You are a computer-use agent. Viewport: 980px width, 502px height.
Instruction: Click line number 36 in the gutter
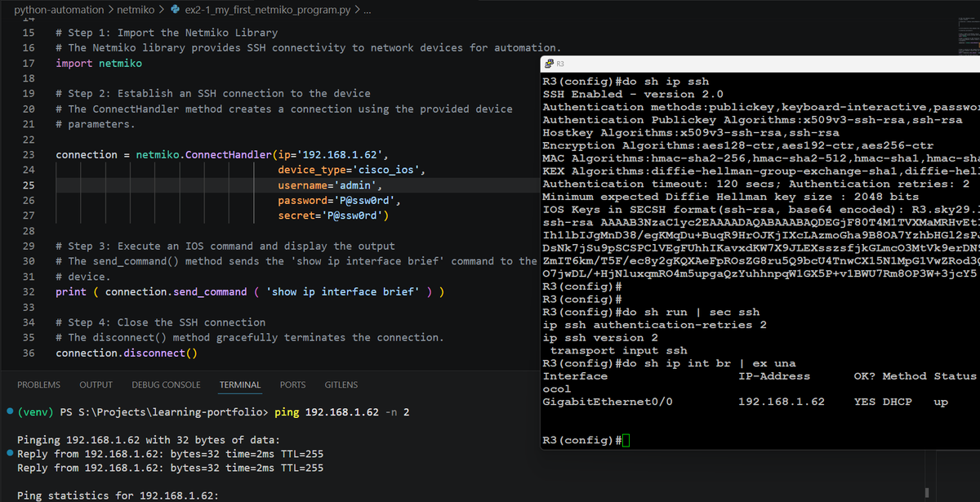[x=28, y=353]
